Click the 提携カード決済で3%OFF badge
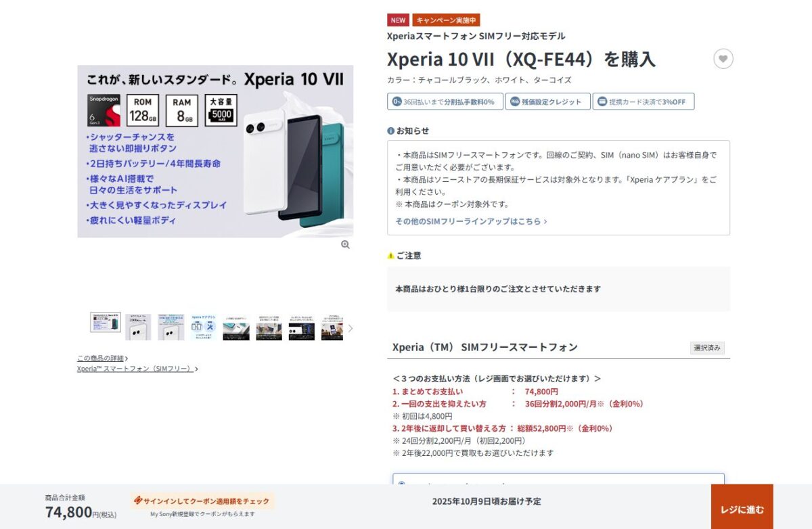The width and height of the screenshot is (812, 529). (x=644, y=101)
